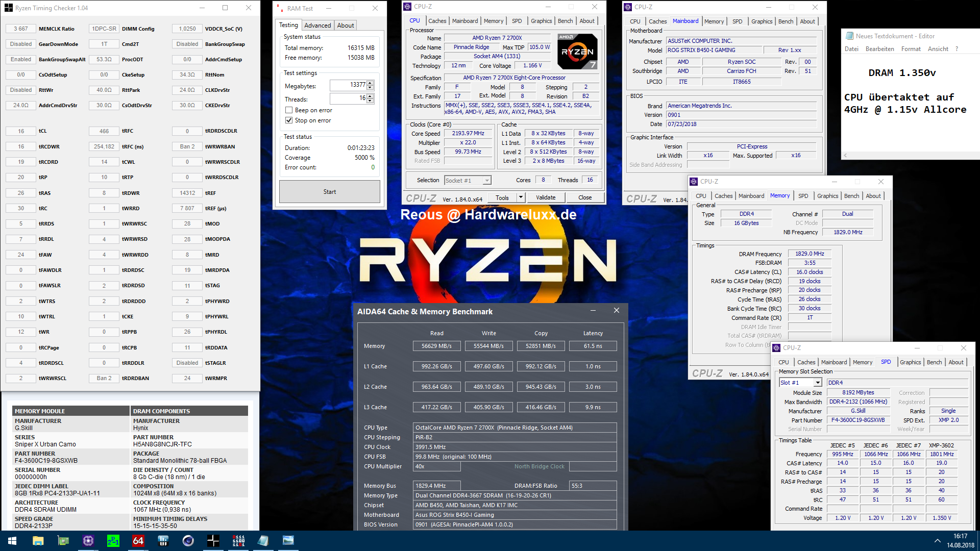Click Ryzen Timing Checker title bar icon

8,8
